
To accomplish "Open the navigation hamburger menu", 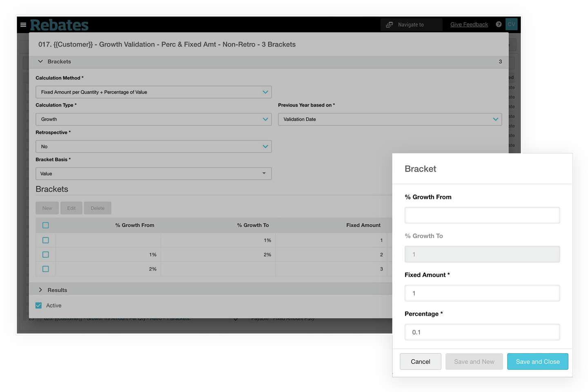I will [23, 24].
